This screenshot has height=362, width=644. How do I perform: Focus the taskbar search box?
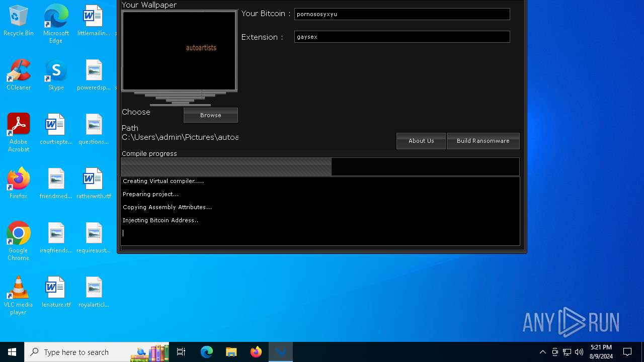tap(97, 352)
